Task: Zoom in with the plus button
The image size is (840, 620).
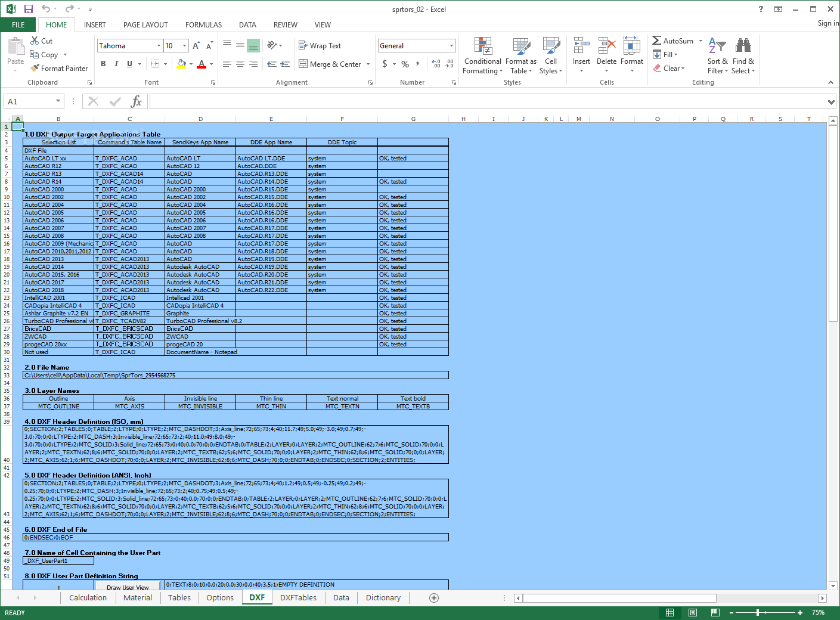Action: [800, 612]
